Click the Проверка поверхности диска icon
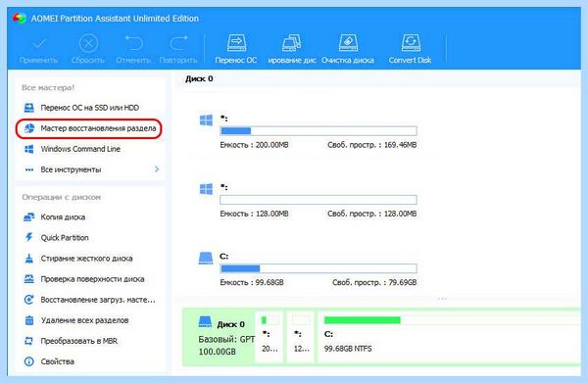588x383 pixels. point(28,279)
